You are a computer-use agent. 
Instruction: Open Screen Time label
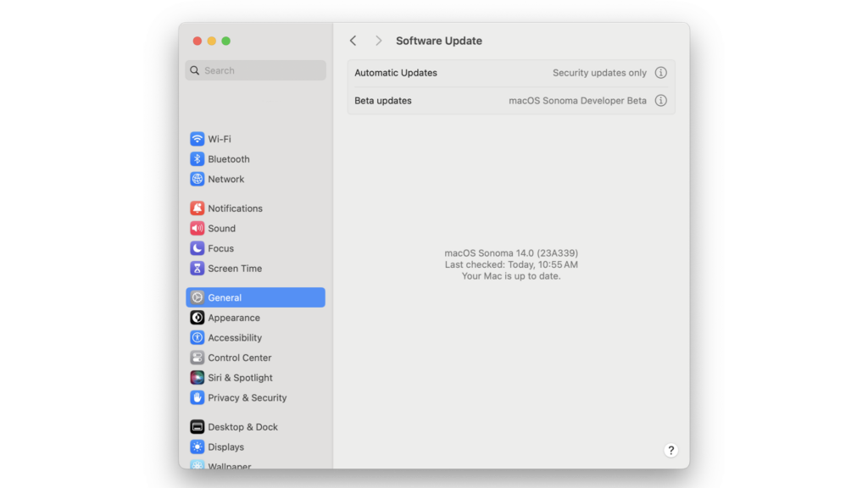[x=235, y=269]
